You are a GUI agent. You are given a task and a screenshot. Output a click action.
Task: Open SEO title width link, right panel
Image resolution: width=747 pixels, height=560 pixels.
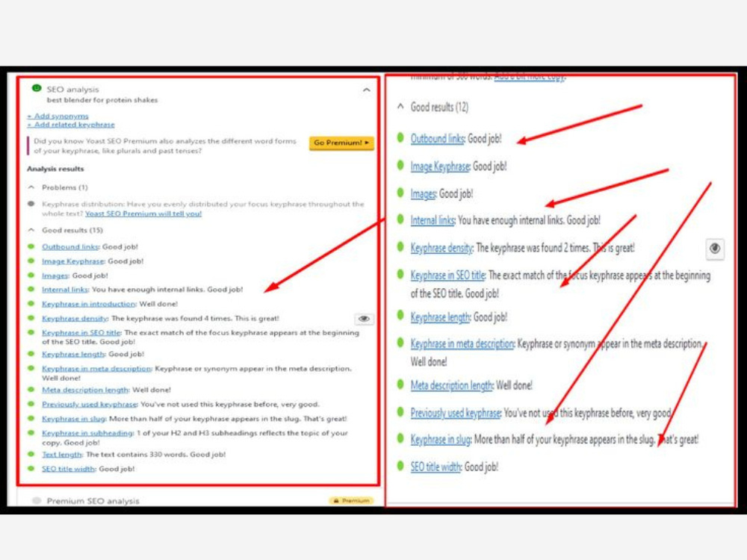coord(436,467)
